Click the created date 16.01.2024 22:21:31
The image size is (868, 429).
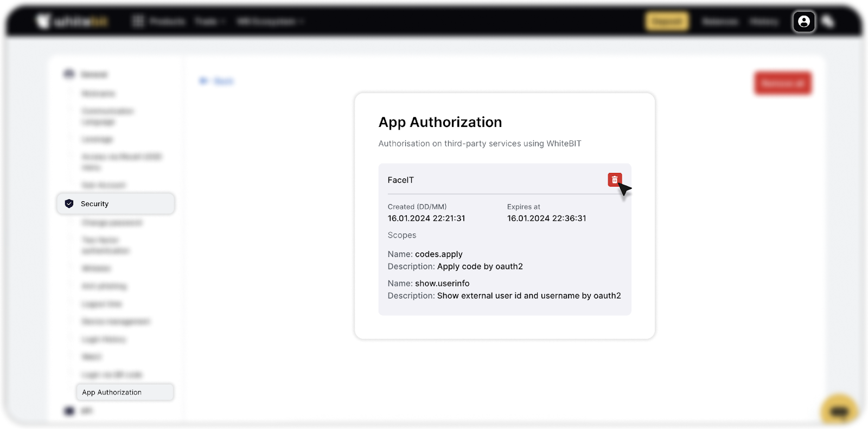[426, 218]
